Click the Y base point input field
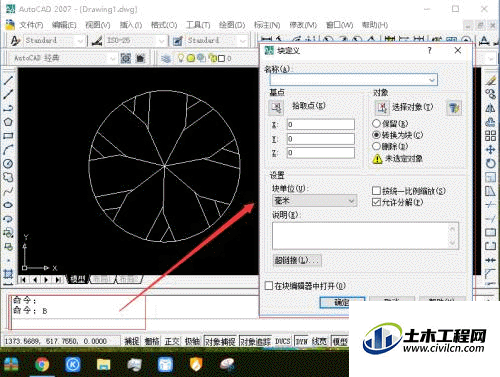The width and height of the screenshot is (500, 377). (x=321, y=139)
